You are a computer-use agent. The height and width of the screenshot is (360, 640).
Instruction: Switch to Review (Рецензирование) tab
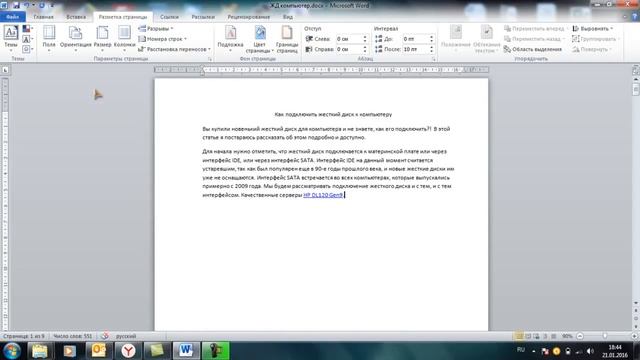pos(249,17)
